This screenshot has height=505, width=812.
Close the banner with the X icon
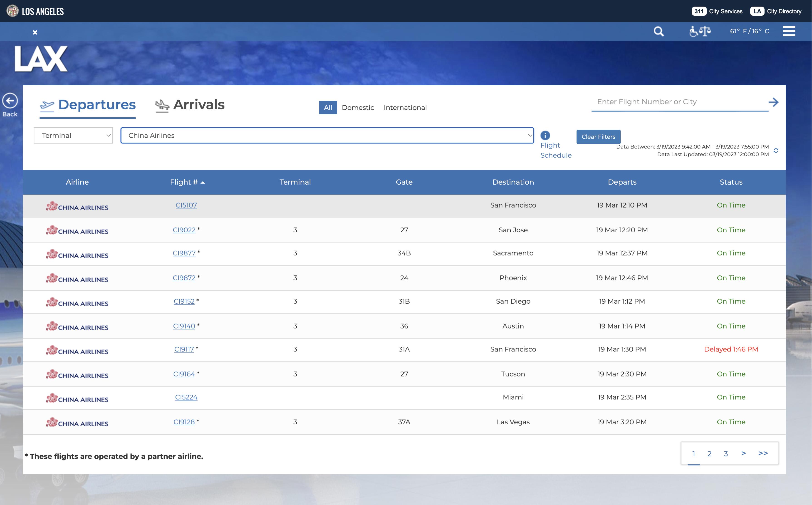(35, 32)
